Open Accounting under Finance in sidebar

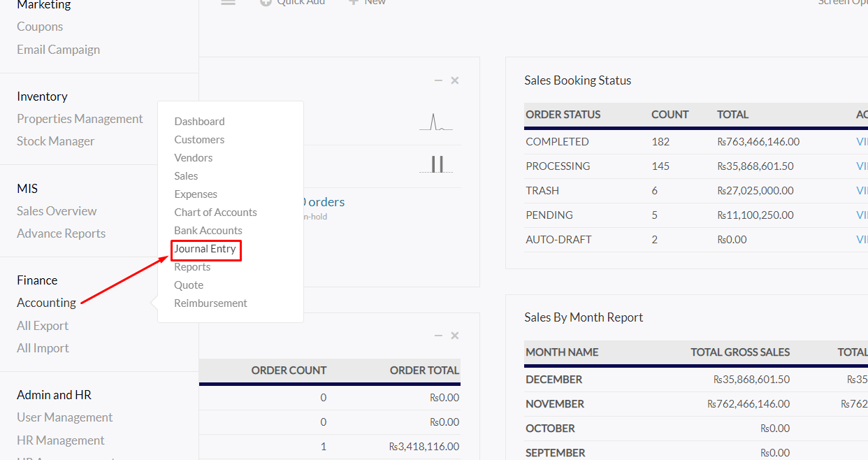(x=46, y=303)
